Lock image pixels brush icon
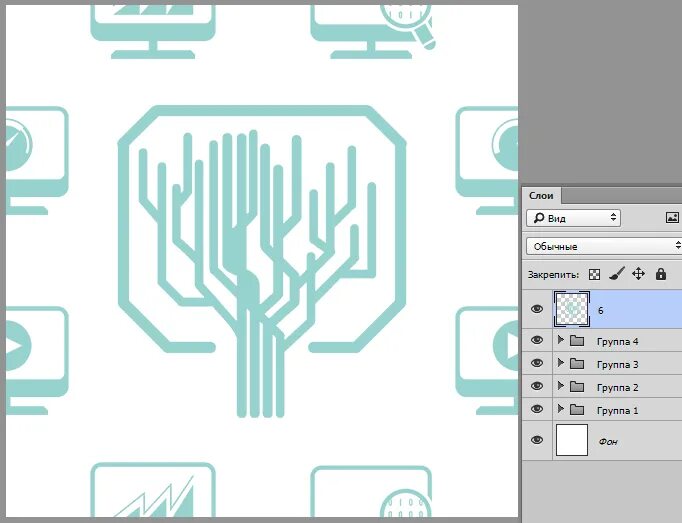This screenshot has width=682, height=523. (617, 274)
